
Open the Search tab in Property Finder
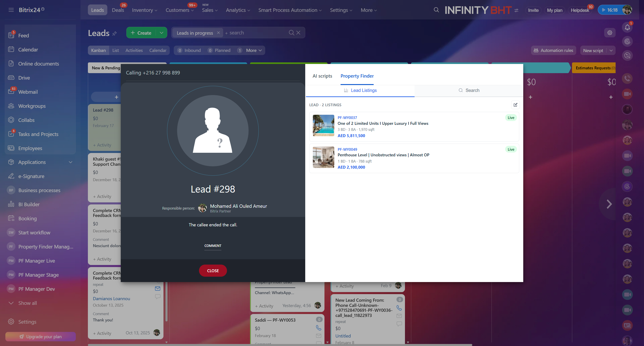(x=468, y=90)
